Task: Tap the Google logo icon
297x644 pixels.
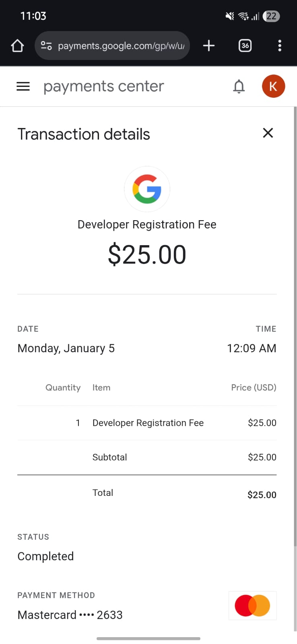Action: click(147, 189)
